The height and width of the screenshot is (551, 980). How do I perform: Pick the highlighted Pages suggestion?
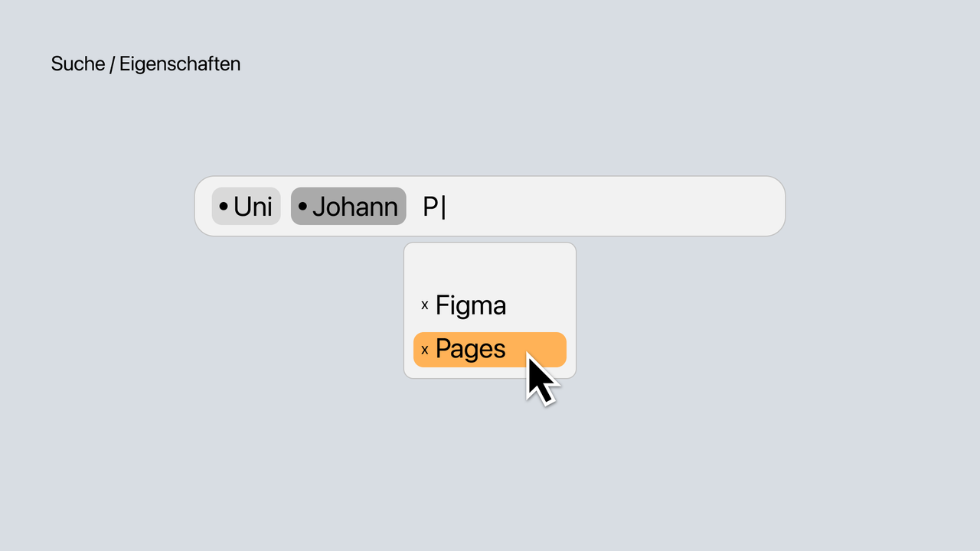click(x=470, y=349)
